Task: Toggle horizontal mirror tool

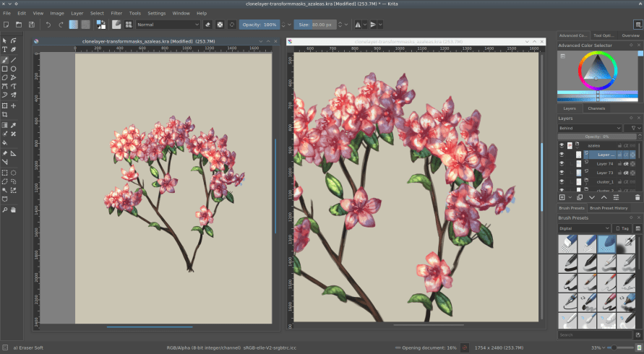Action: [359, 25]
